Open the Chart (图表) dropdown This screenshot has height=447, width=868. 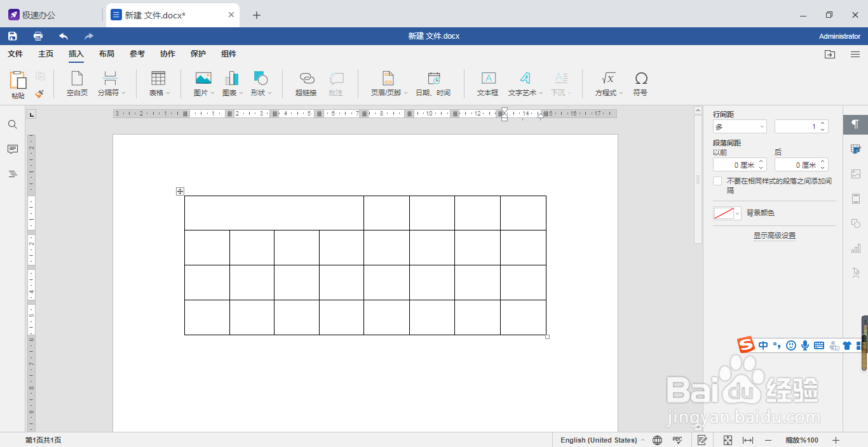point(232,84)
